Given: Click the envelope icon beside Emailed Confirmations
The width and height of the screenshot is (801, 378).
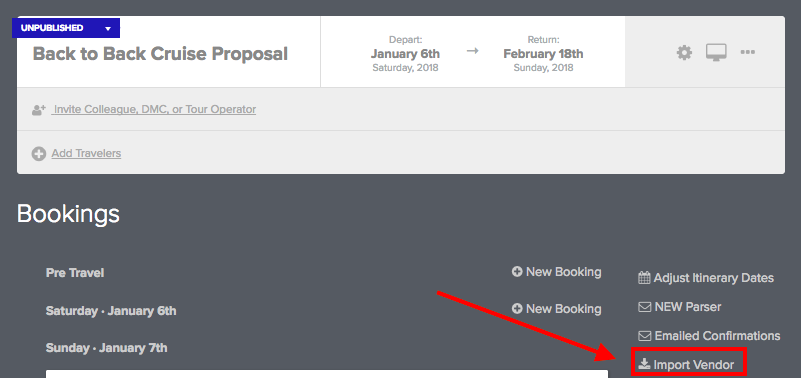Looking at the screenshot, I should tap(645, 336).
